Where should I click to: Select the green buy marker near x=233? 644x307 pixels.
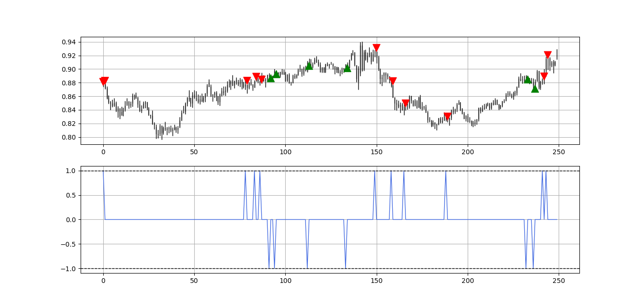pos(528,80)
